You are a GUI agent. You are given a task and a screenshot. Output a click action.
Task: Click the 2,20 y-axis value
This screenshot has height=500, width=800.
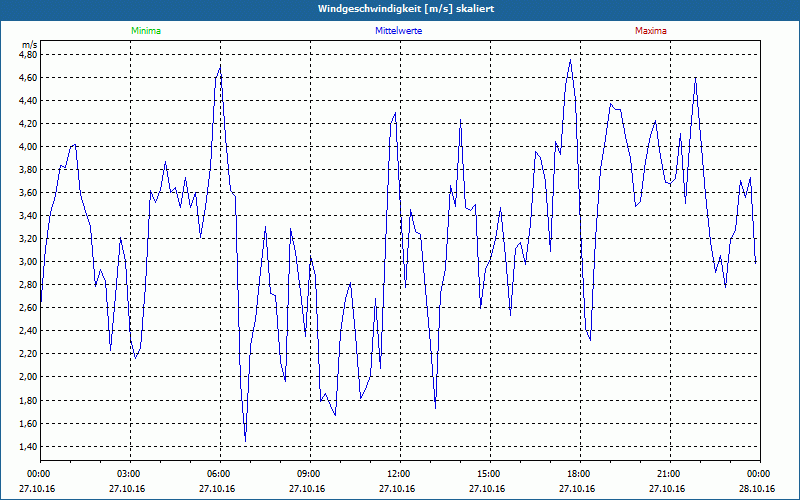29,354
